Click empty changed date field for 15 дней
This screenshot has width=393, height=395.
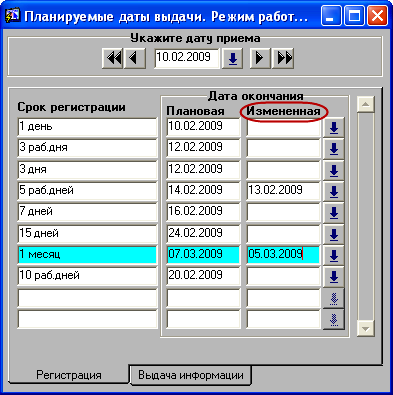pyautogui.click(x=283, y=233)
